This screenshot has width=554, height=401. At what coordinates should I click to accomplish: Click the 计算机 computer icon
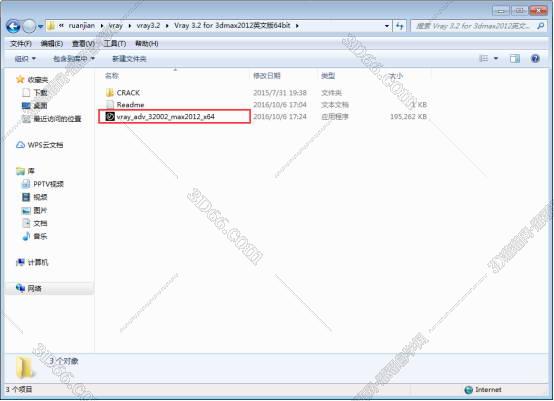[20, 262]
